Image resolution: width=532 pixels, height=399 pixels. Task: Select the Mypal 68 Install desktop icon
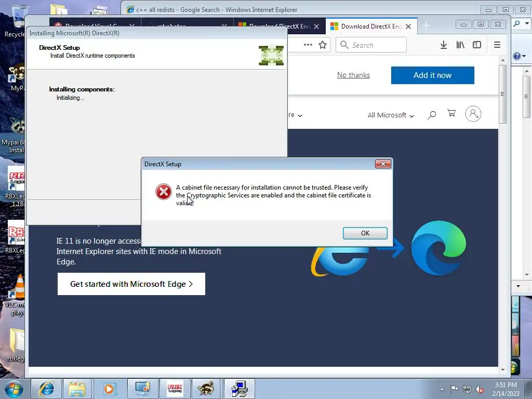tap(14, 136)
